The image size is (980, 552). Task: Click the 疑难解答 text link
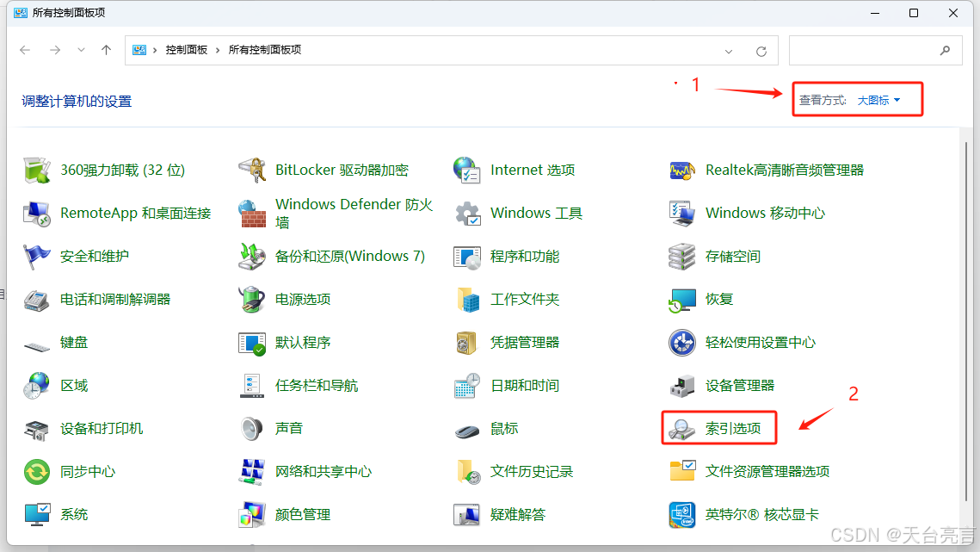(x=518, y=514)
